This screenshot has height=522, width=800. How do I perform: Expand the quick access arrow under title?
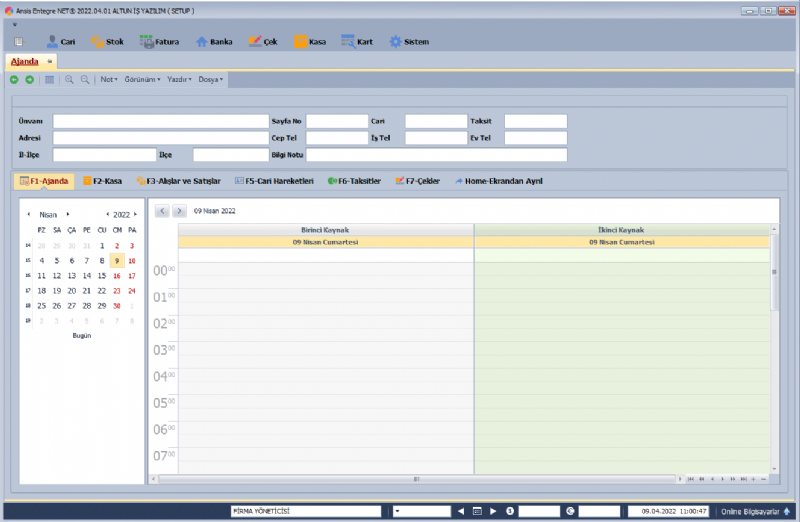15,24
